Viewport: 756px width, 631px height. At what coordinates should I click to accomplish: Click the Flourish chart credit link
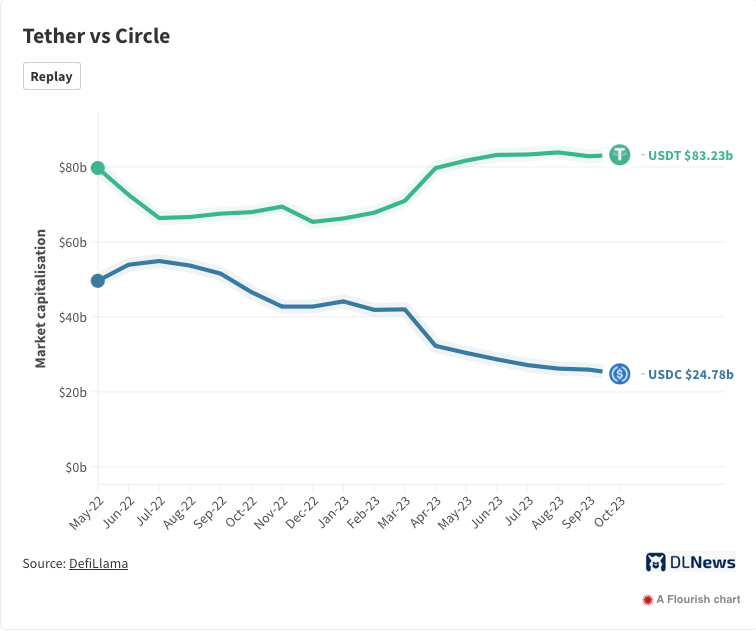coord(697,600)
